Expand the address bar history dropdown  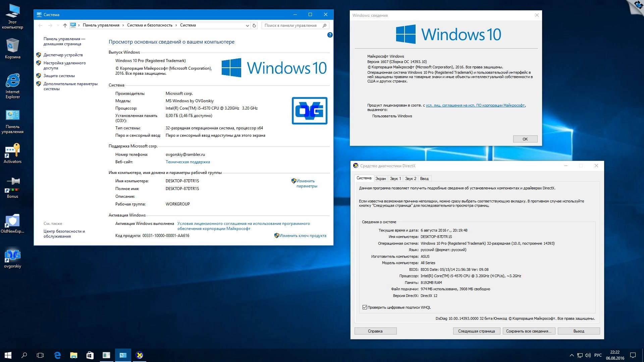tap(247, 25)
